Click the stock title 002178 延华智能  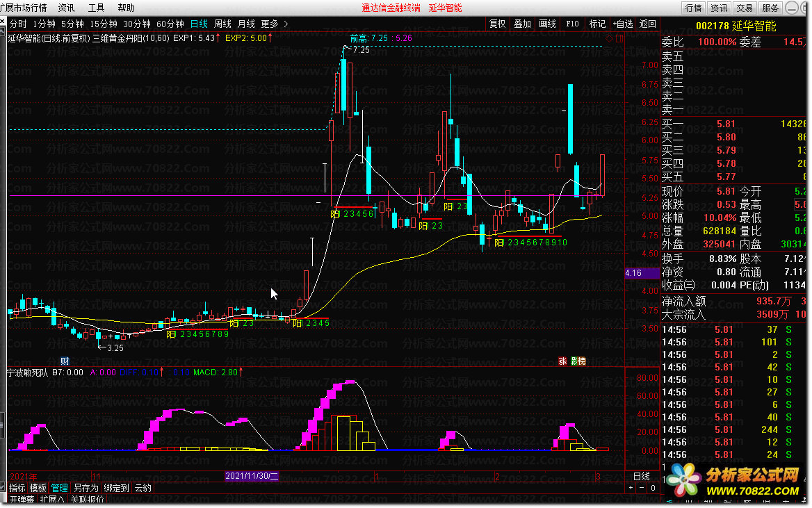coord(736,26)
